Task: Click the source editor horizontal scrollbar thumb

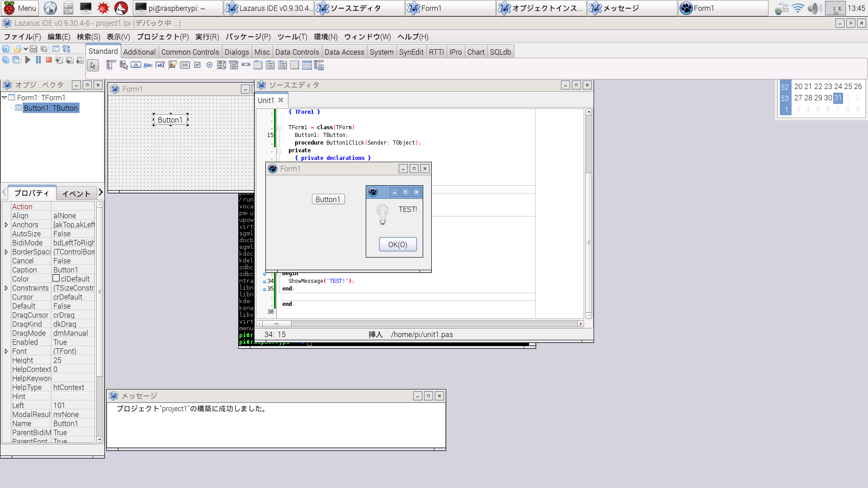Action: [x=276, y=324]
